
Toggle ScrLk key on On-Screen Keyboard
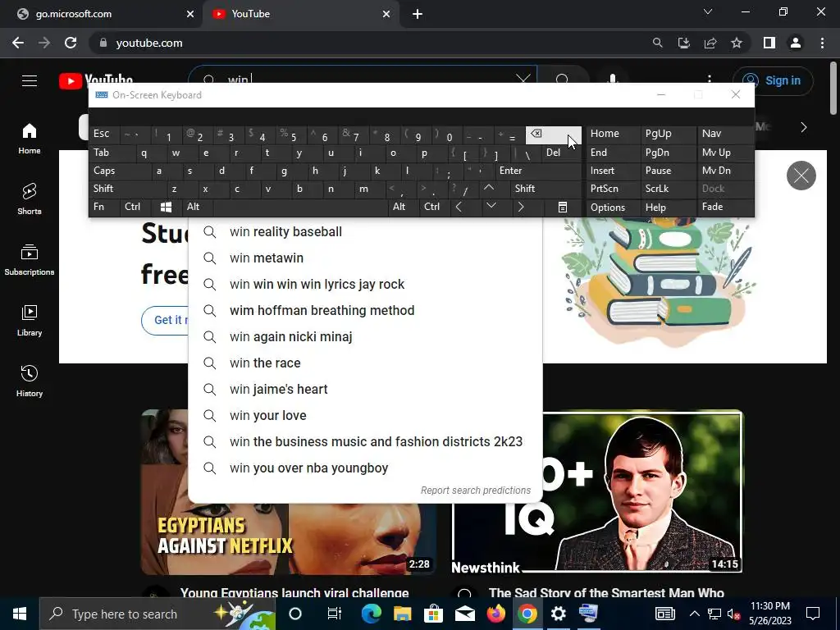tap(668, 189)
